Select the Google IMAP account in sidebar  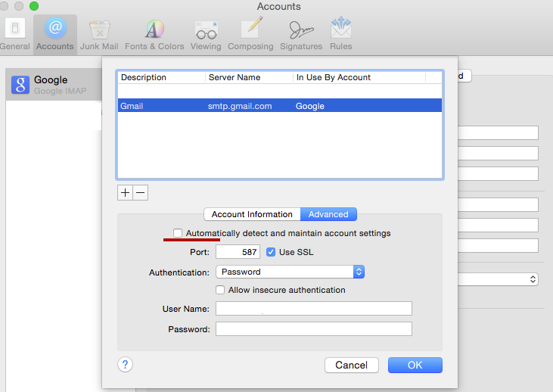[54, 85]
